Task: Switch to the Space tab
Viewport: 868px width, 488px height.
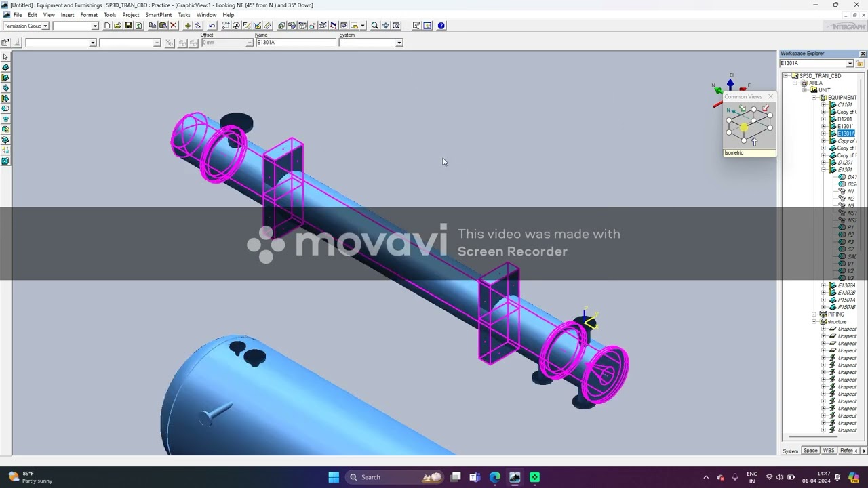Action: pyautogui.click(x=810, y=451)
